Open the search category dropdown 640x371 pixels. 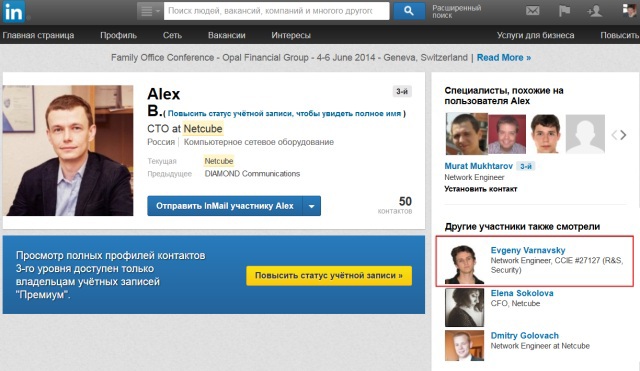pos(150,11)
